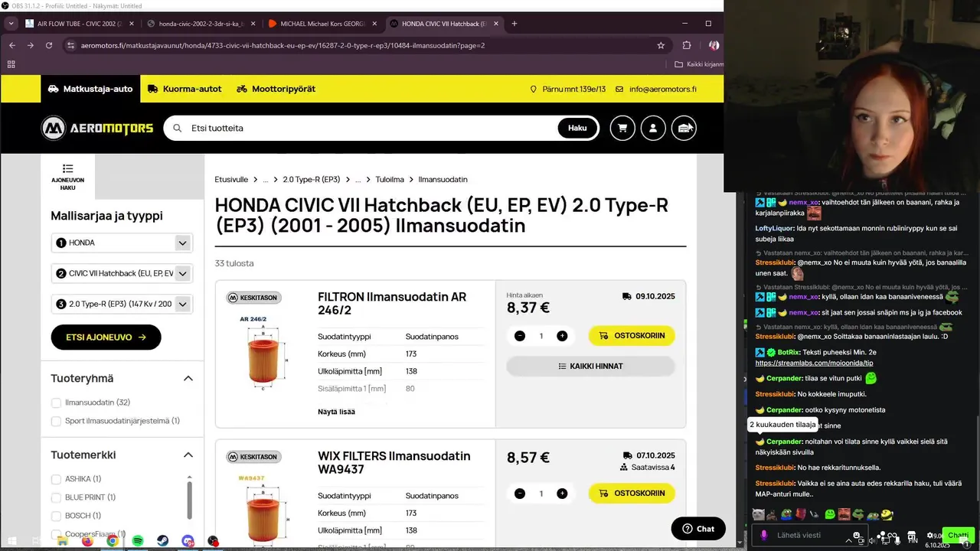Check the Ilmansuodatin (32) filter
Screen dimensions: 980x551
56,403
